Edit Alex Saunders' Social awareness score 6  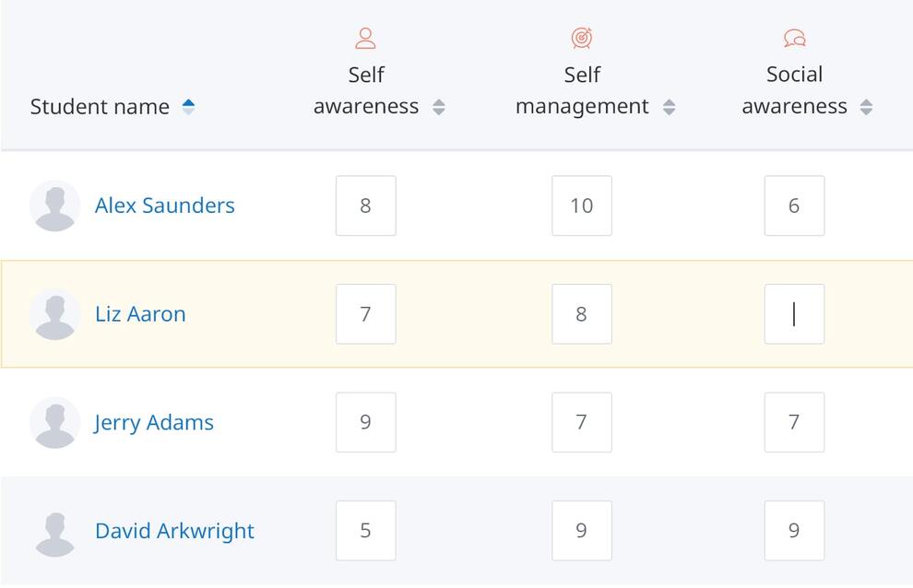794,206
